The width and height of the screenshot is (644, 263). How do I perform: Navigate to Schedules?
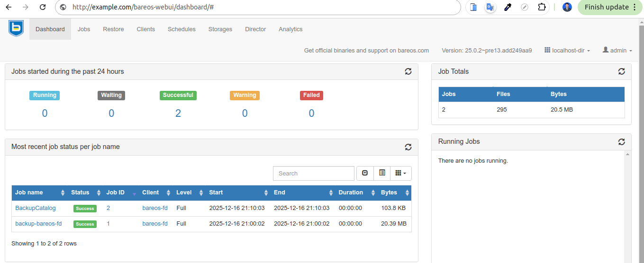181,29
